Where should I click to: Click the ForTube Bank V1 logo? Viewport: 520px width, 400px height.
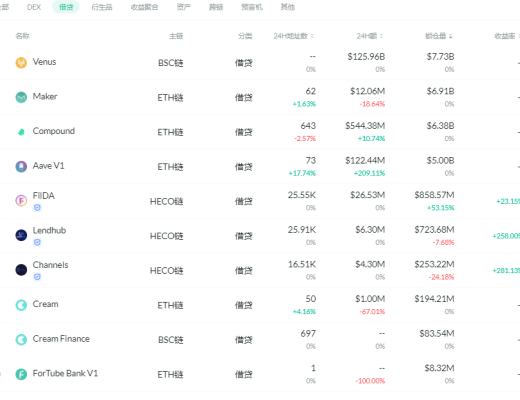coord(21,374)
